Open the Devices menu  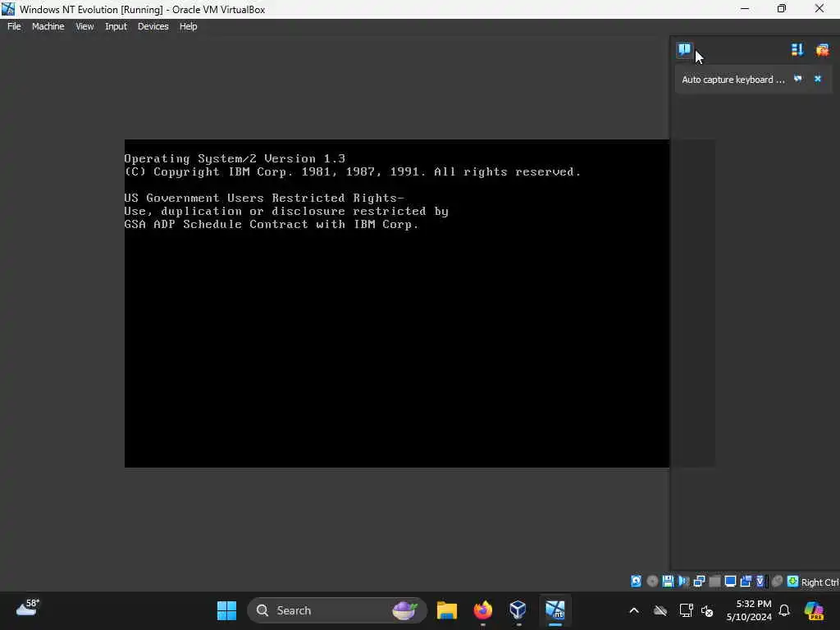153,26
